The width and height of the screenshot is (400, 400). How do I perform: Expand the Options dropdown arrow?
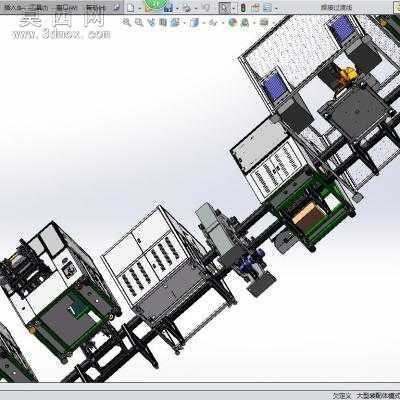point(276,8)
